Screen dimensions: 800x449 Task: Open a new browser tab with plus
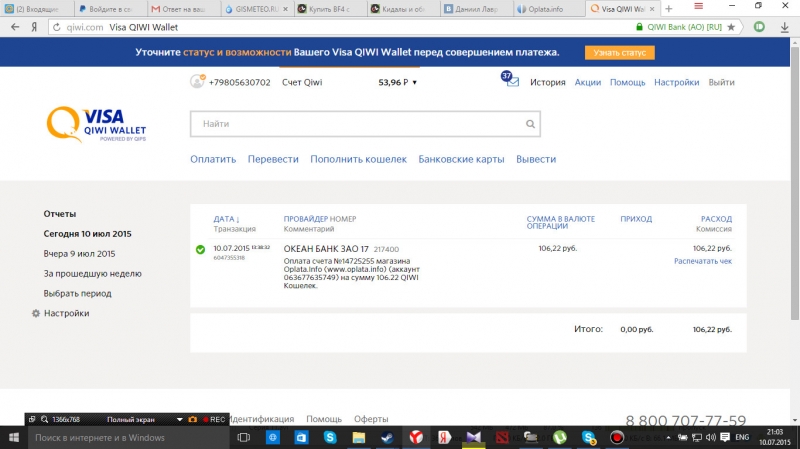(669, 9)
